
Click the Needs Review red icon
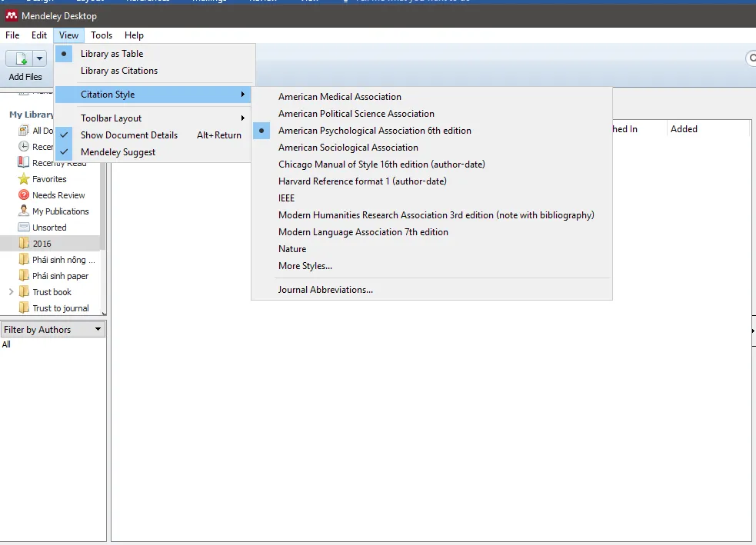pyautogui.click(x=24, y=195)
